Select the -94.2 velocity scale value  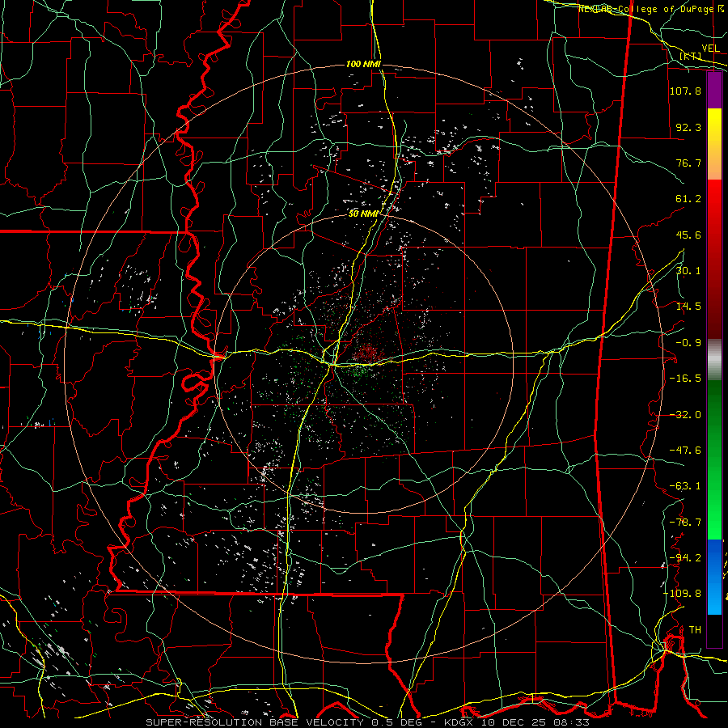click(x=685, y=558)
